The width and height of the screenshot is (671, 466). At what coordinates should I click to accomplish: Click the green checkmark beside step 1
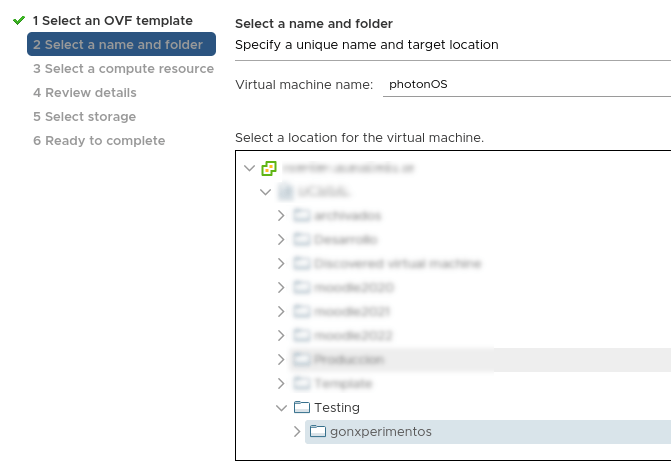click(18, 21)
